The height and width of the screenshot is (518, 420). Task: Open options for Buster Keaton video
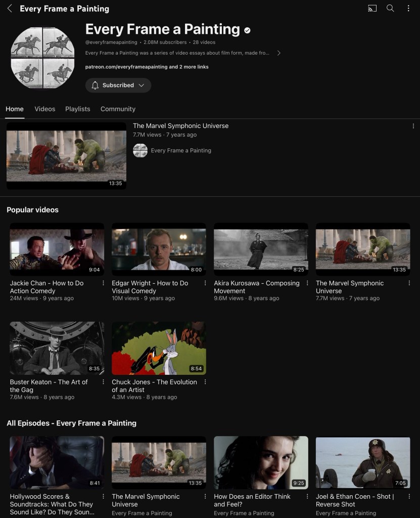(x=103, y=382)
